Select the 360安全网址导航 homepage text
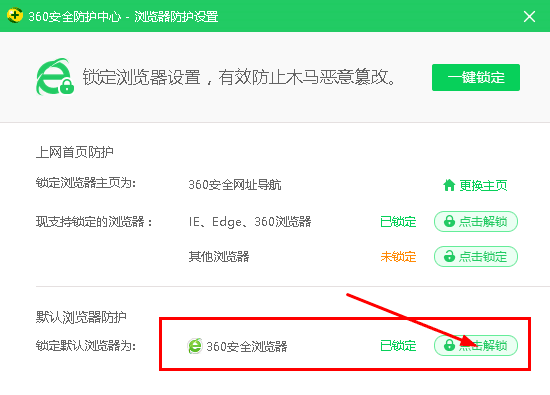 235,185
